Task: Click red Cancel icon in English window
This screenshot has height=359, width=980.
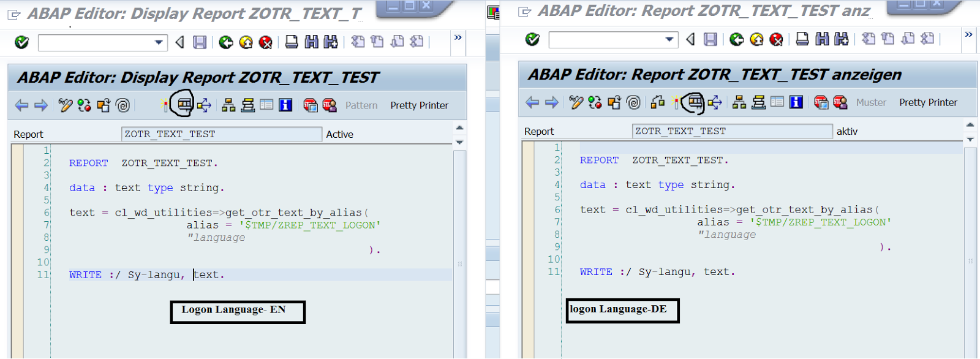Action: point(265,42)
